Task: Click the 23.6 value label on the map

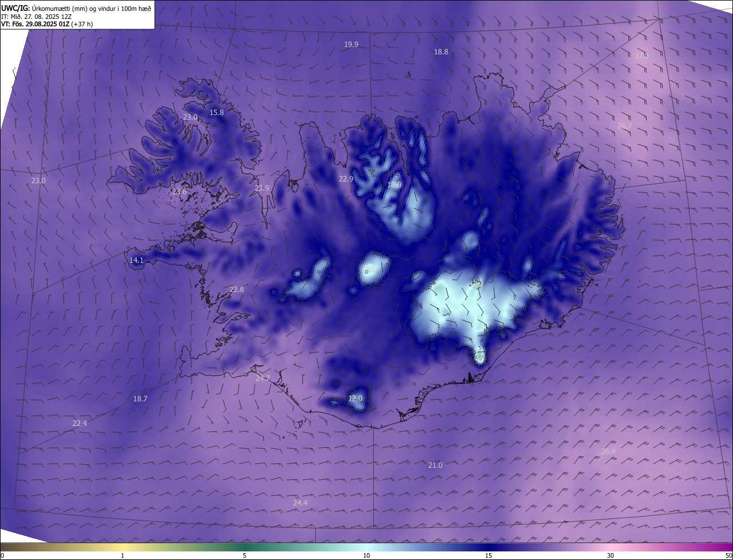Action: point(180,192)
